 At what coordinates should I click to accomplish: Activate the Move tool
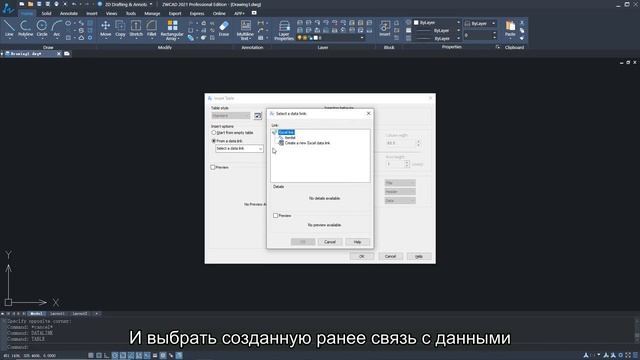click(105, 29)
